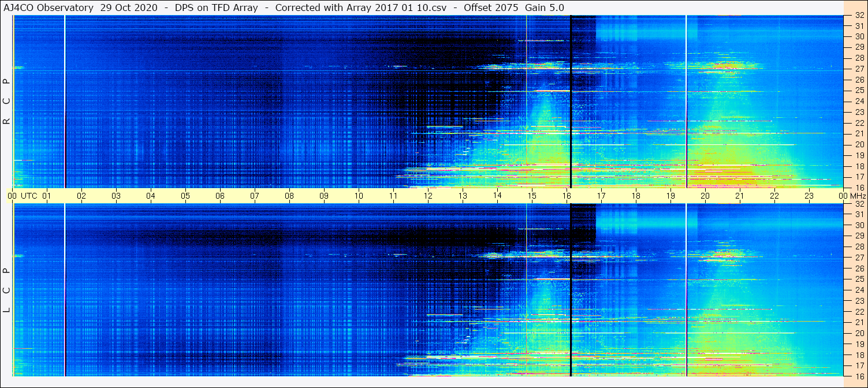The height and width of the screenshot is (388, 868).
Task: Click the 23 hour mark on UTC time axis
Action: point(809,196)
